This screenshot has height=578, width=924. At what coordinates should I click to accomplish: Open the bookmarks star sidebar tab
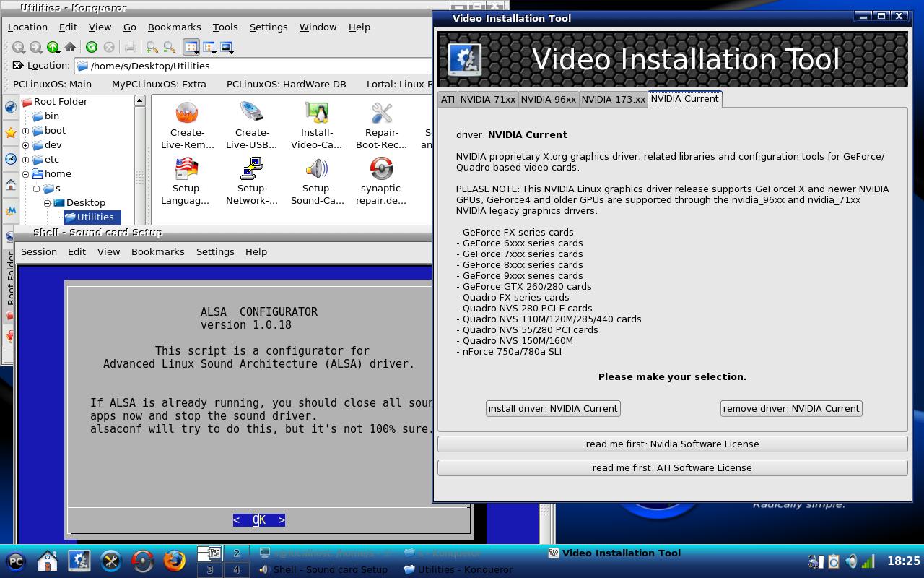(x=10, y=133)
